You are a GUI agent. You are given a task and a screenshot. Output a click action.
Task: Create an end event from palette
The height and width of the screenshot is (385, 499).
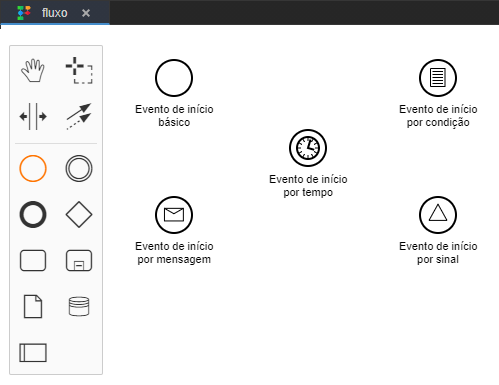point(33,214)
